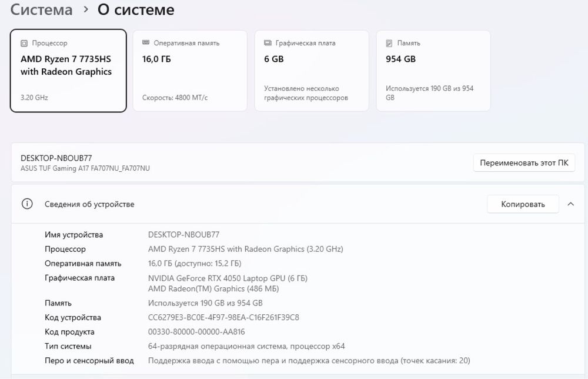The image size is (588, 379).
Task: Click the 3.20 GHz text on the processor card
Action: [34, 98]
